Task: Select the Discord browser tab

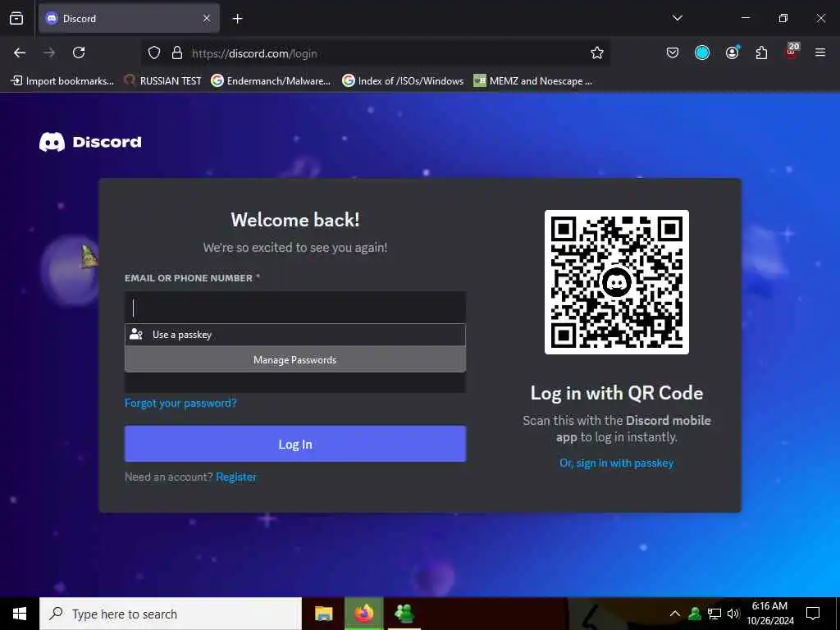Action: pyautogui.click(x=129, y=18)
